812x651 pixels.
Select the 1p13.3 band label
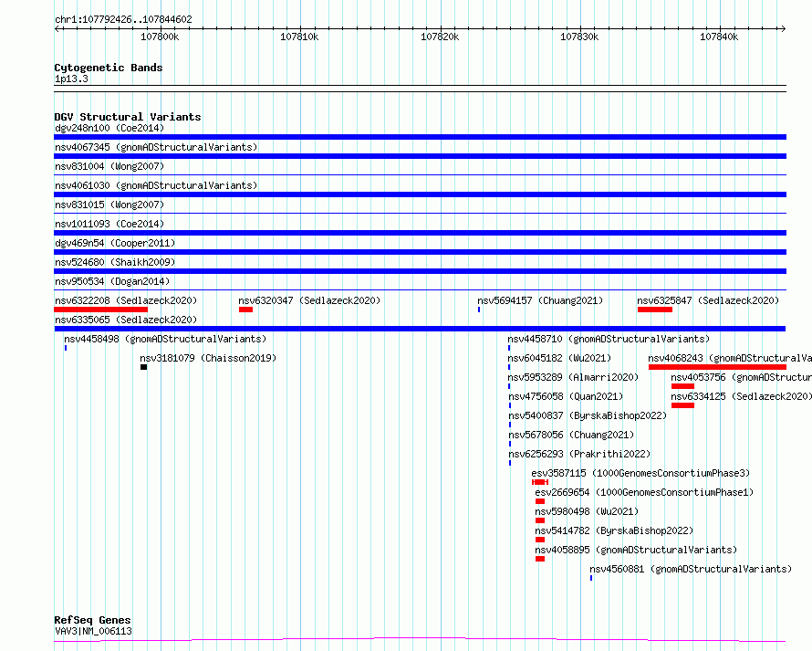tap(71, 79)
